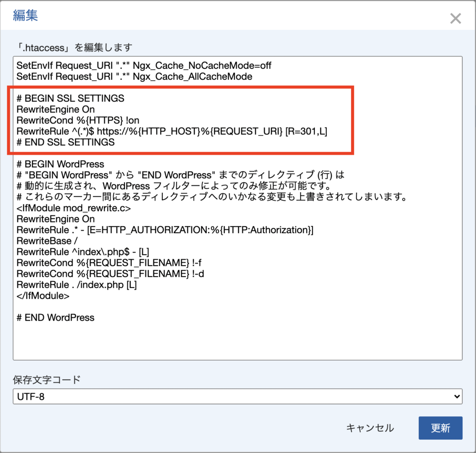
Task: Click the line 'RewriteRule . /index.php [L]'
Action: coord(77,285)
